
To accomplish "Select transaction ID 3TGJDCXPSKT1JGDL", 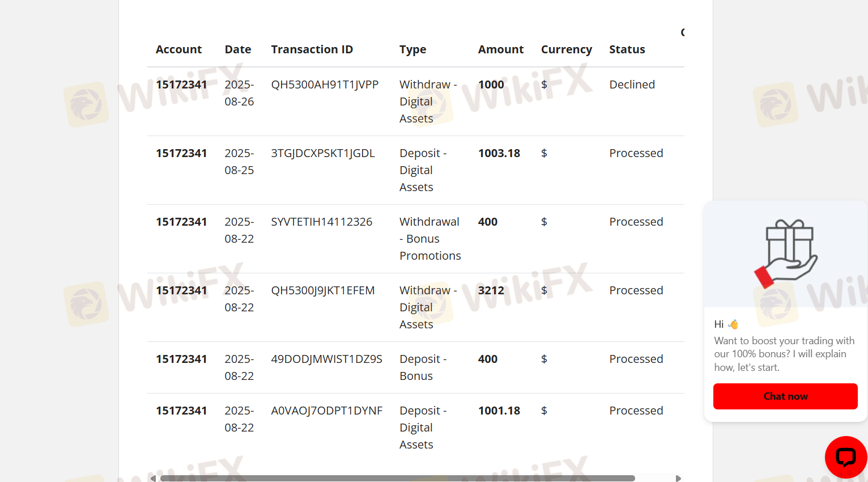I will click(323, 153).
